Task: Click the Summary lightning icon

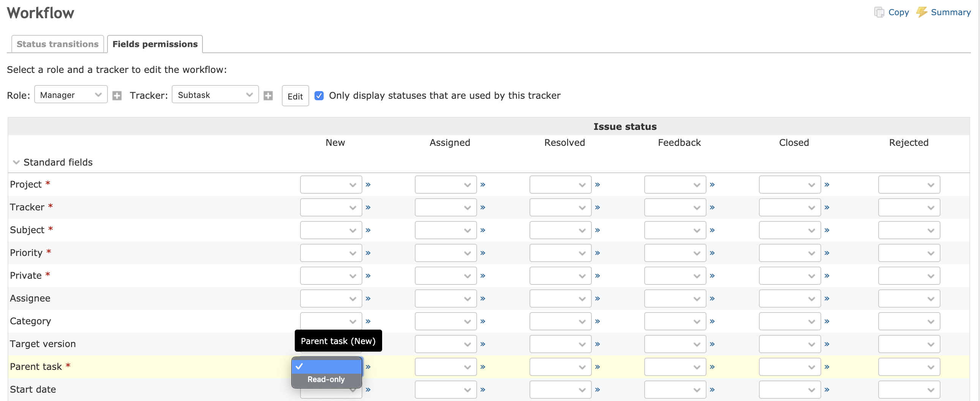Action: tap(922, 12)
